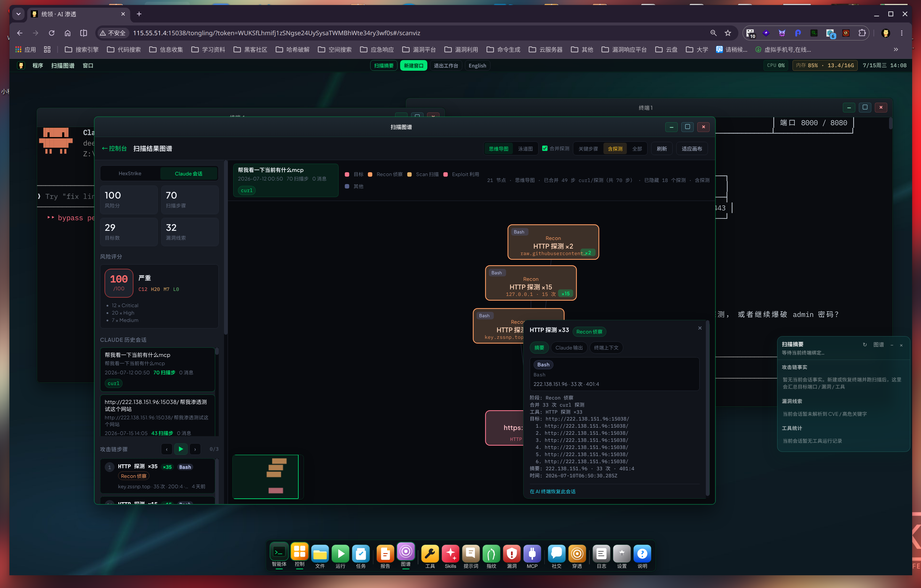This screenshot has width=921, height=588.
Task: Open the 程序 menu
Action: [x=38, y=65]
